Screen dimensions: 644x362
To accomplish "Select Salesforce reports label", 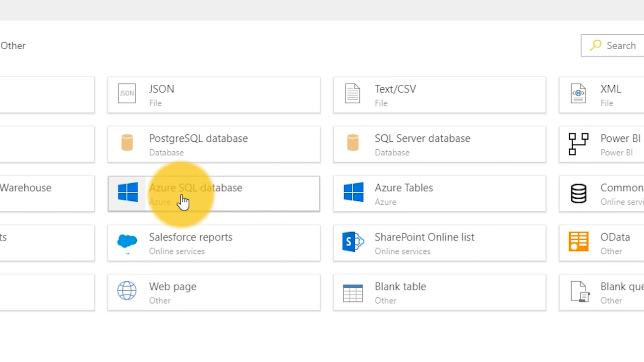I will click(190, 238).
